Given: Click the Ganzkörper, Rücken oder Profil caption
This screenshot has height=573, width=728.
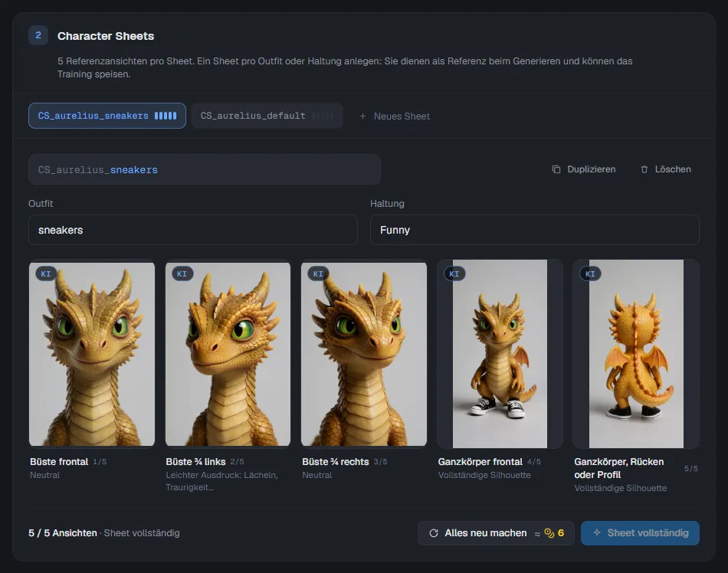Looking at the screenshot, I should pos(619,468).
